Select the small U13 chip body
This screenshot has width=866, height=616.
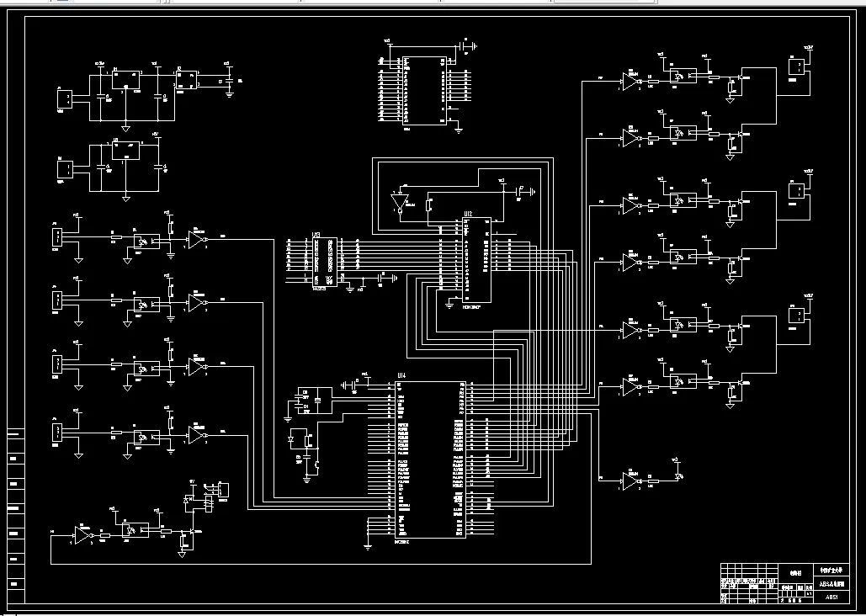pyautogui.click(x=325, y=262)
